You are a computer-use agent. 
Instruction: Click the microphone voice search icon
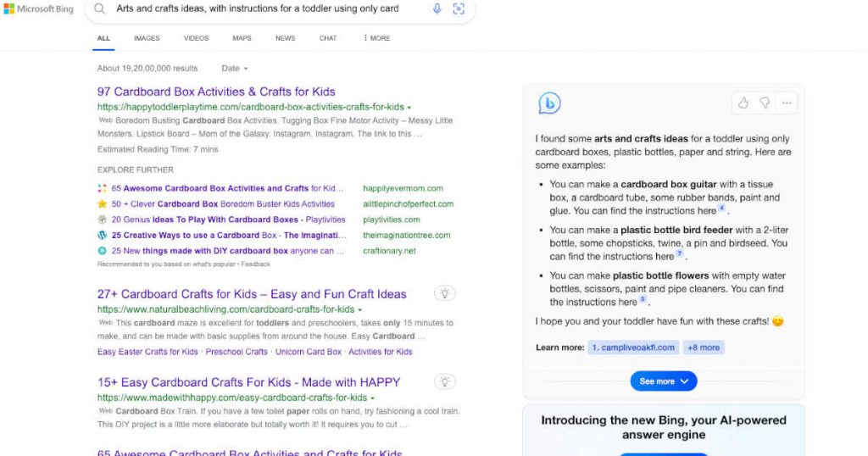tap(437, 9)
